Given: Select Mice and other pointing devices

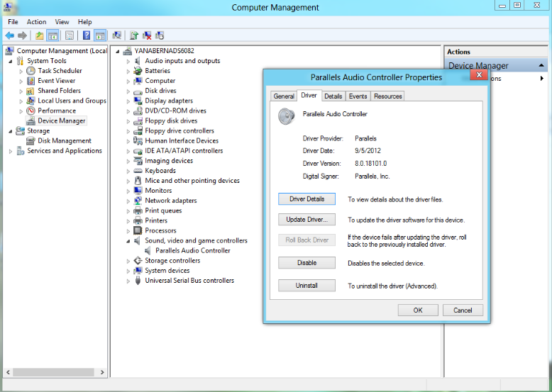Looking at the screenshot, I should point(192,181).
